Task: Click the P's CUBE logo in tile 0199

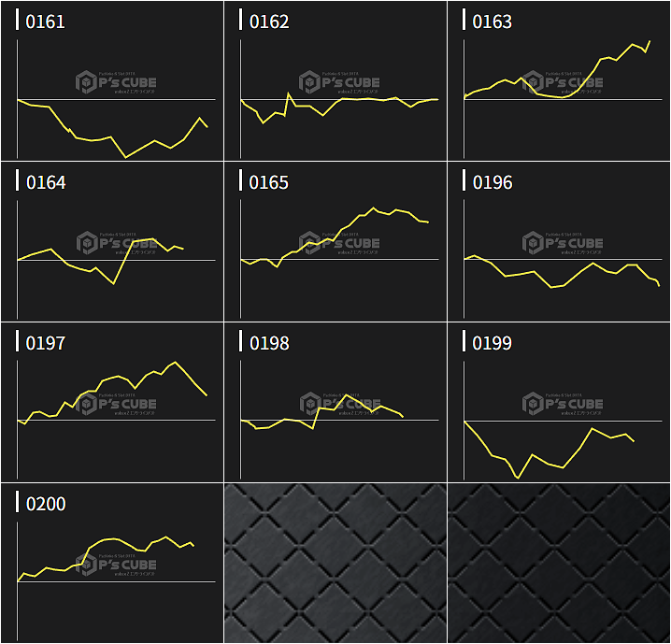Action: tap(564, 404)
